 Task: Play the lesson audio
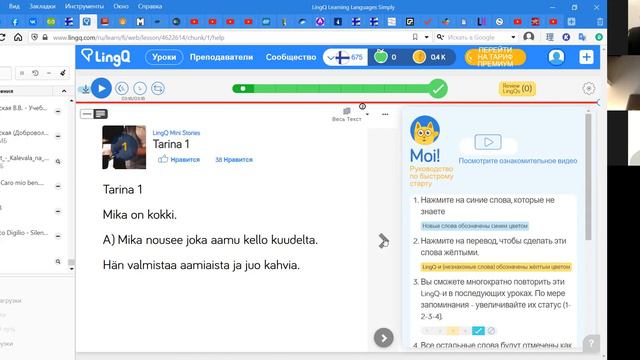pyautogui.click(x=101, y=88)
